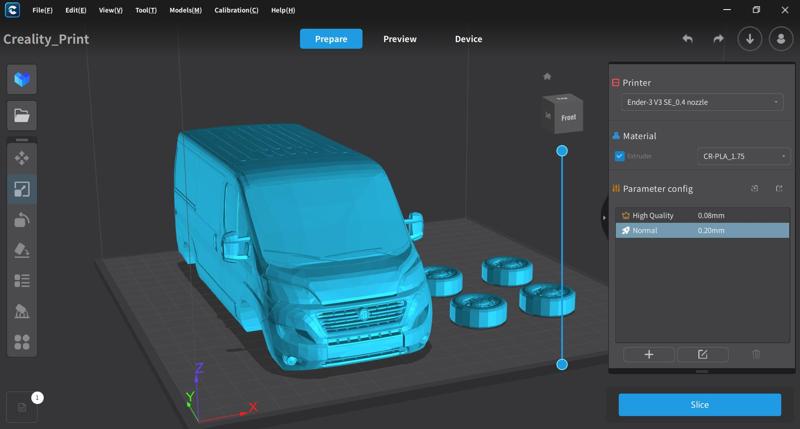Select the Normal 0.20mm profile
The height and width of the screenshot is (429, 800).
pos(702,231)
